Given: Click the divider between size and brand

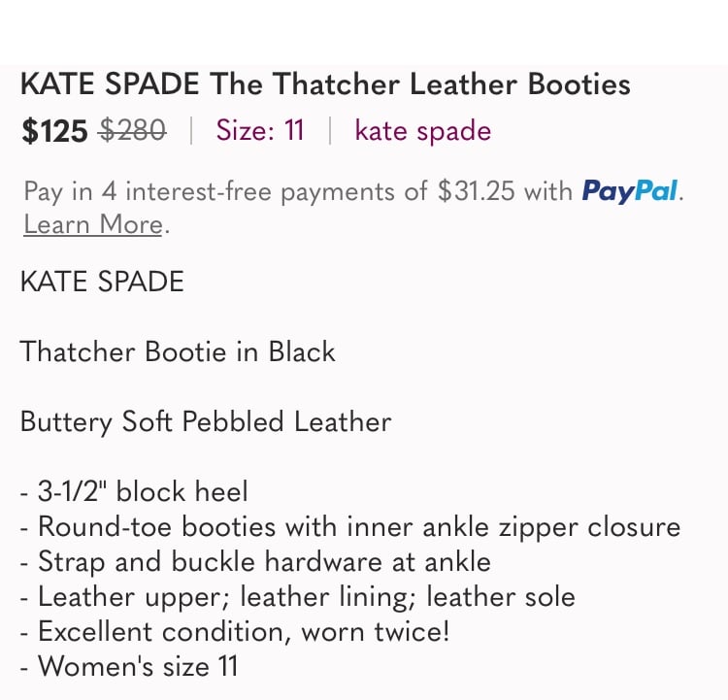Looking at the screenshot, I should [x=330, y=130].
